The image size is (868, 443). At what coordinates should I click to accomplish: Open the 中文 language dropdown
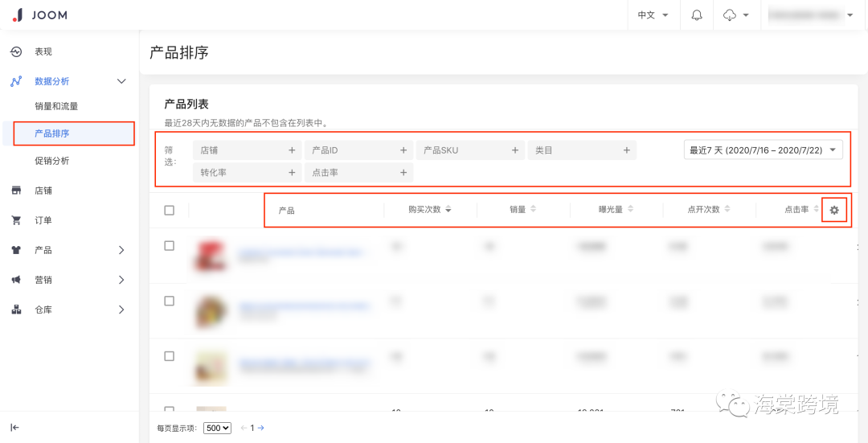coord(653,15)
